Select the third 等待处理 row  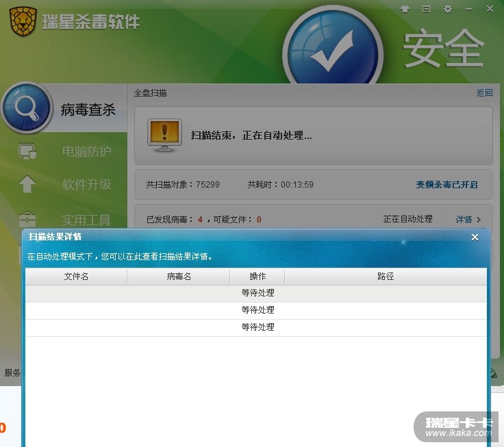click(256, 327)
